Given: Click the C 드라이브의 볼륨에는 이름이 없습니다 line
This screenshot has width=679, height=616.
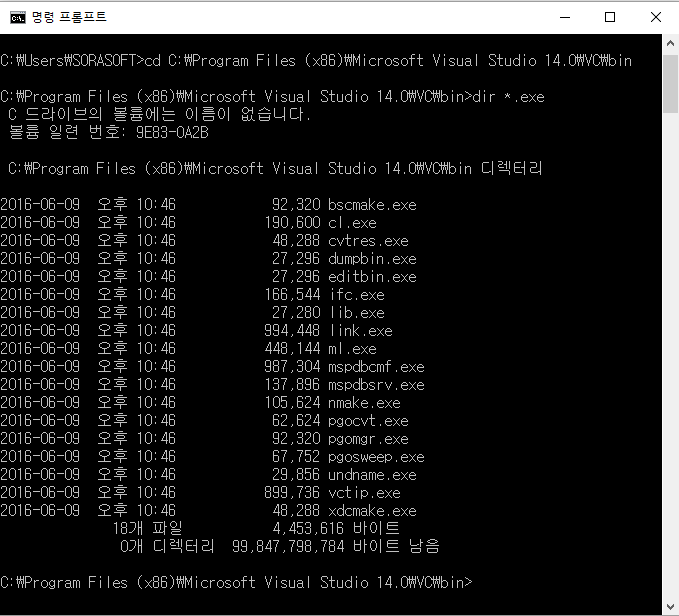Looking at the screenshot, I should 159,114.
